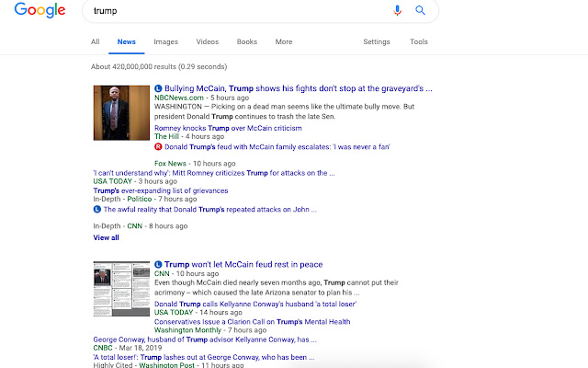Click Even though McCain died nearly seven months snippet
Viewport: 588px width, 368px height.
(x=277, y=287)
